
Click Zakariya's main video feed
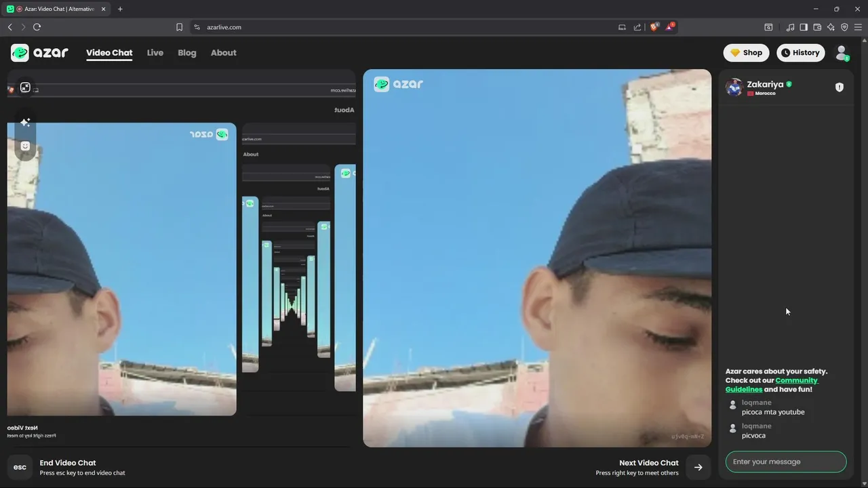537,258
